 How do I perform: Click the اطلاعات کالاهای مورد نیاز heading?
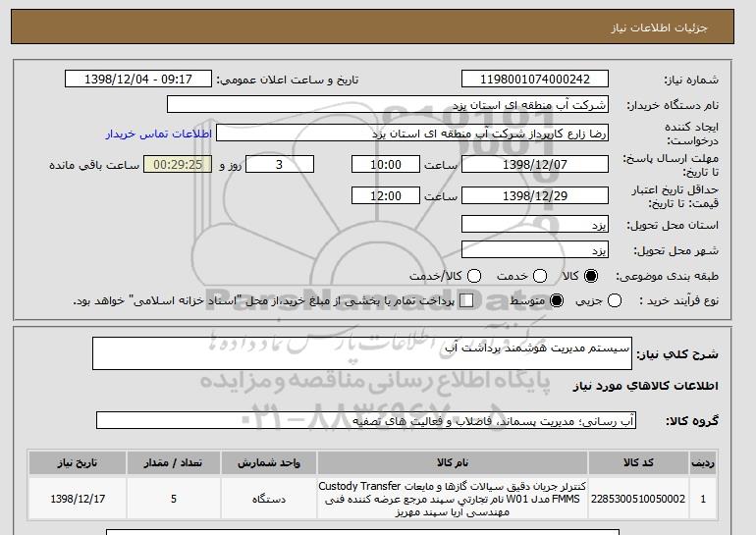[x=646, y=386]
